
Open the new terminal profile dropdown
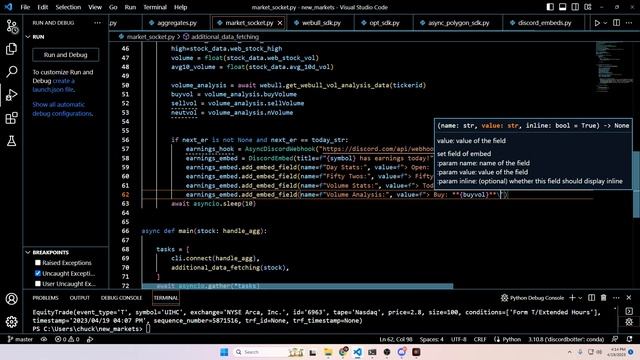click(x=580, y=298)
